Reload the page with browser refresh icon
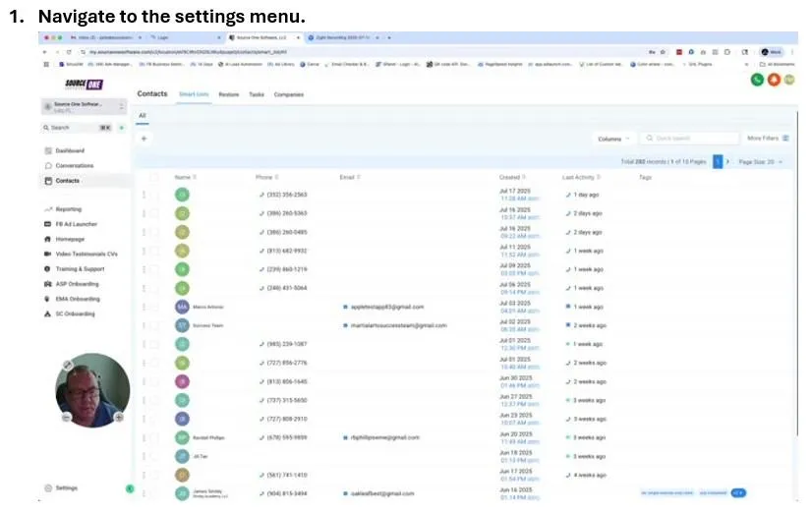 tap(69, 52)
